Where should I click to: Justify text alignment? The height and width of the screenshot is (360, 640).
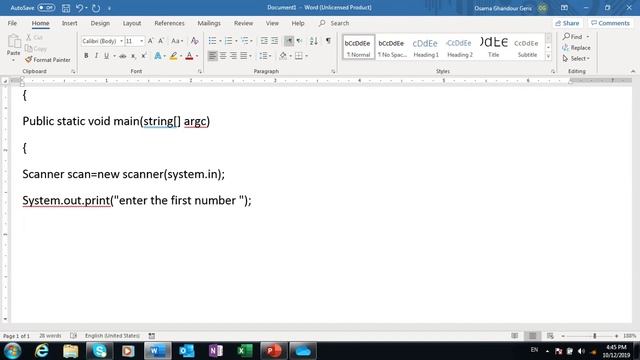pos(244,56)
